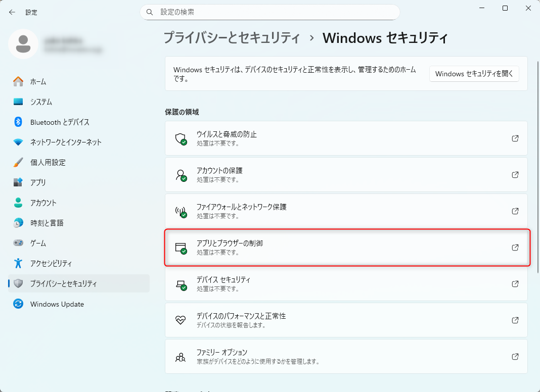Viewport: 540px width, 392px height.
Task: Select Bluetooth とデバイス in the sidebar
Action: [79, 122]
